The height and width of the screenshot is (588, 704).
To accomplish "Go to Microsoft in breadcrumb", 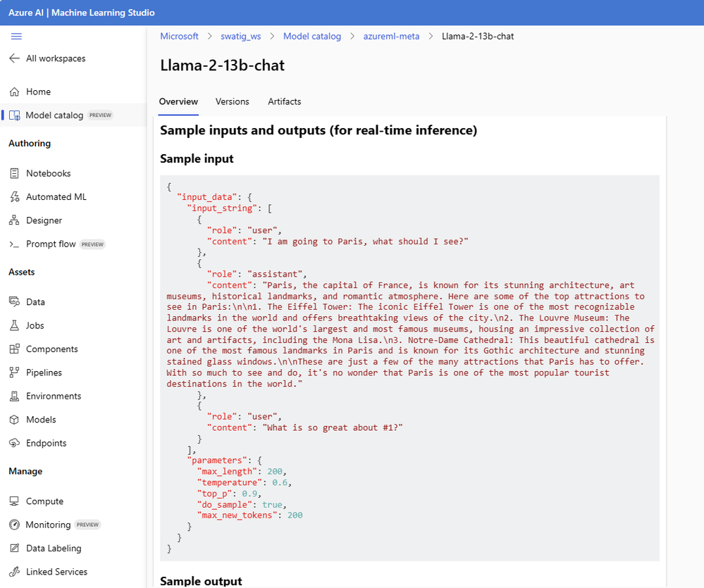I will [179, 37].
